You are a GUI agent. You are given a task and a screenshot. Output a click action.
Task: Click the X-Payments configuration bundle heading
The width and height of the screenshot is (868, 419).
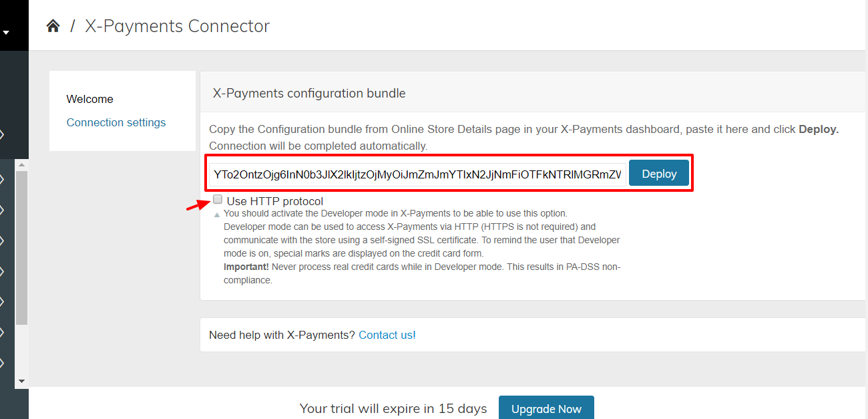click(x=309, y=93)
